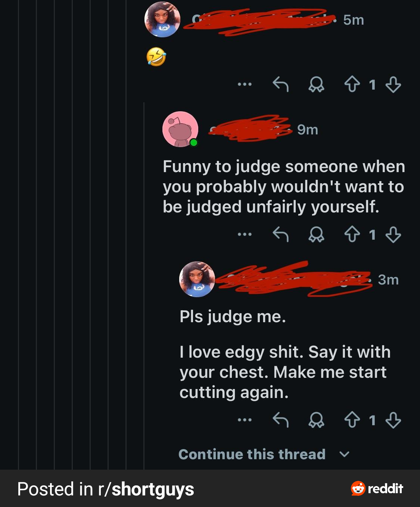The image size is (420, 507).
Task: Upvote the "Funny to judge someone" comment
Action: pyautogui.click(x=352, y=235)
